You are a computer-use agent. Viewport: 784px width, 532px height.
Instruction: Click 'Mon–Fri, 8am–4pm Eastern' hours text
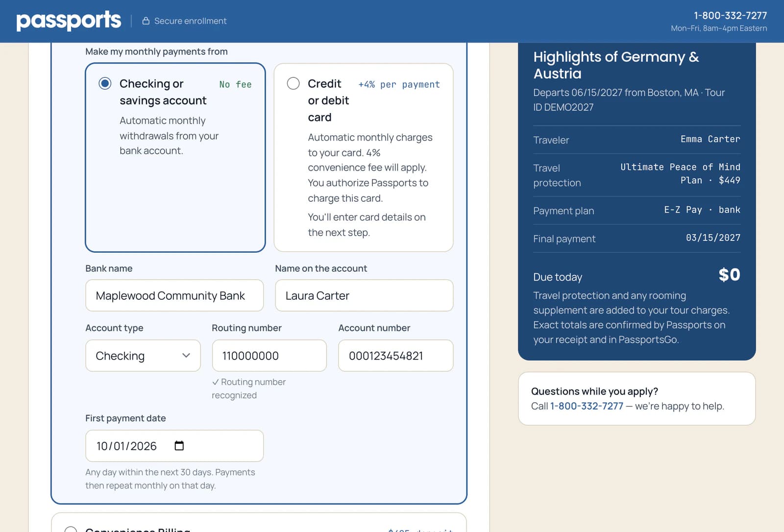(x=719, y=28)
